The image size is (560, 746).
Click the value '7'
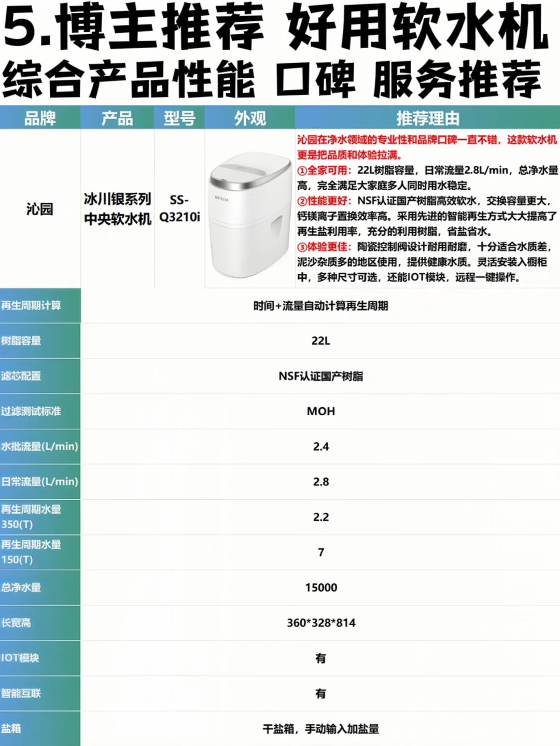(321, 552)
